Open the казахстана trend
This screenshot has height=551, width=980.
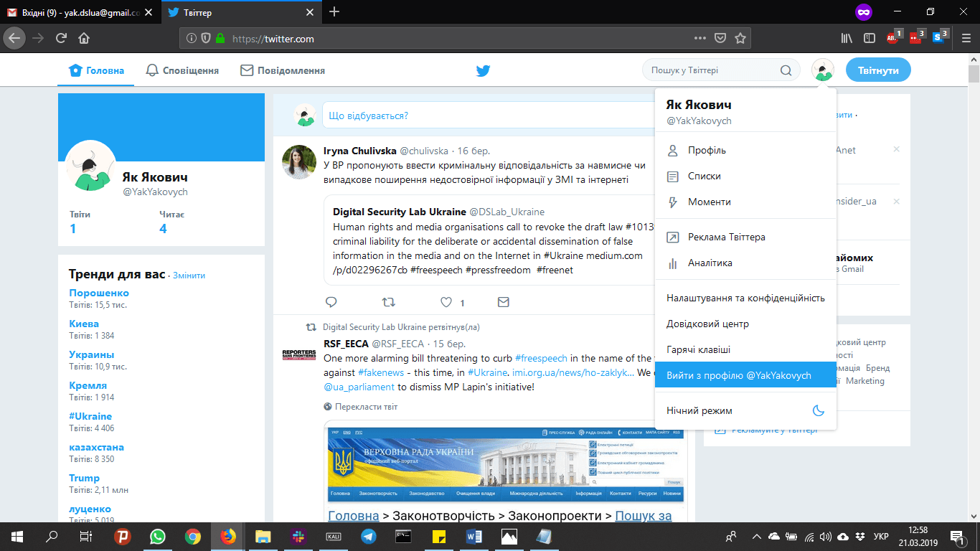(97, 447)
